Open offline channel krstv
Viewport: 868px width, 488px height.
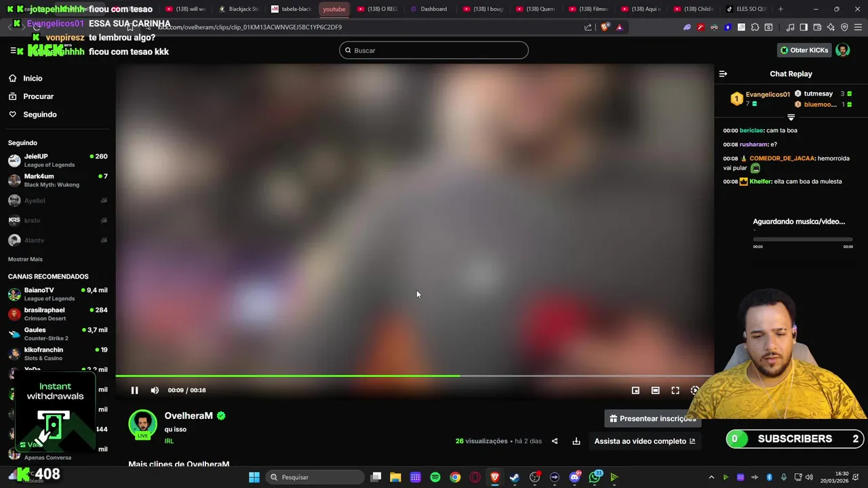pos(58,220)
